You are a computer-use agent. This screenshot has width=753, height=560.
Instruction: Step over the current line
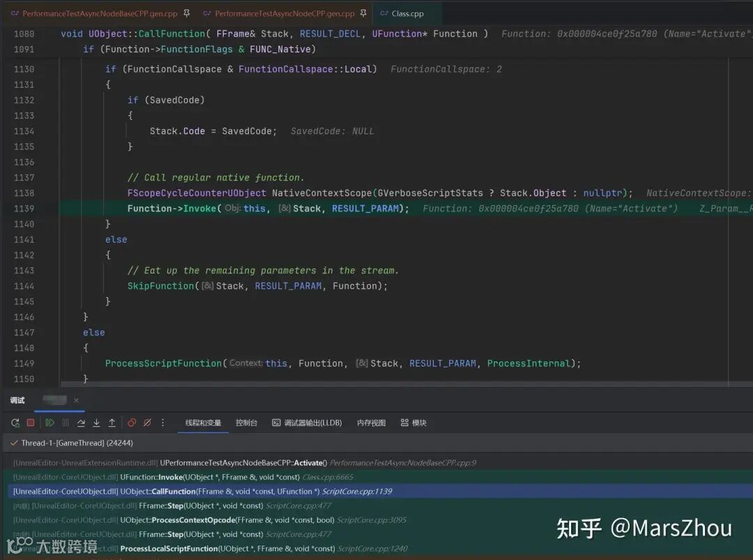tap(81, 423)
